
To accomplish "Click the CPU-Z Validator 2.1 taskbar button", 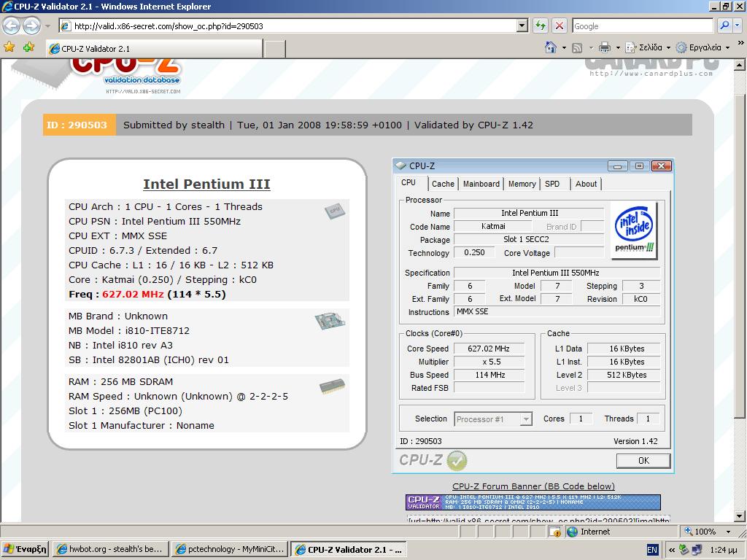I will [349, 549].
